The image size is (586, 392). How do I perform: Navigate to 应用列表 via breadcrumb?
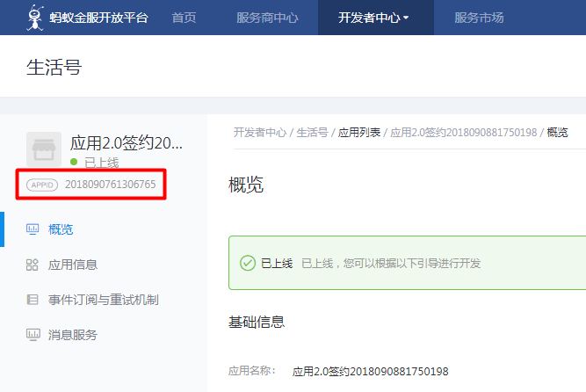[359, 133]
